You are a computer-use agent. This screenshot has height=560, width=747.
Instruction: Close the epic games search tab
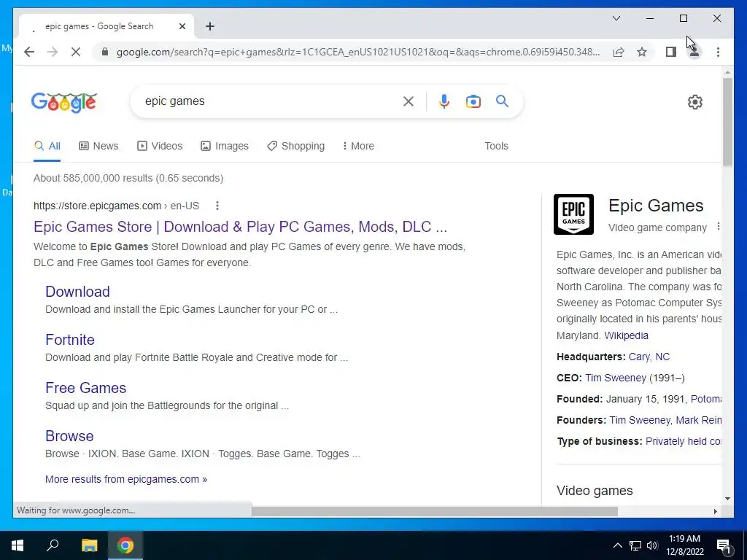pos(182,26)
